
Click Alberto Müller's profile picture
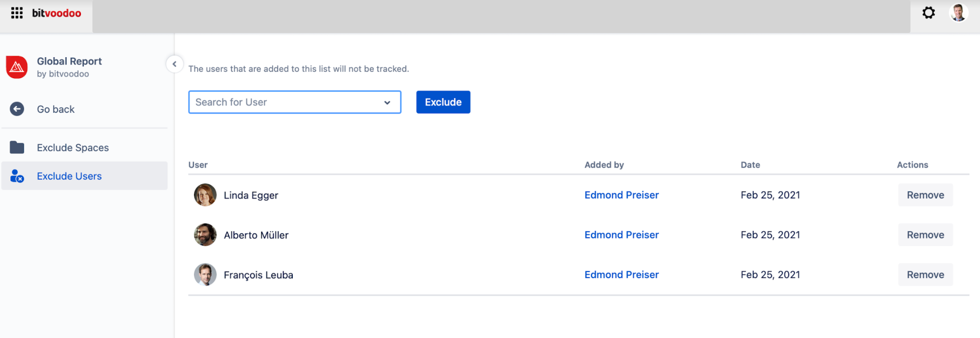coord(205,234)
